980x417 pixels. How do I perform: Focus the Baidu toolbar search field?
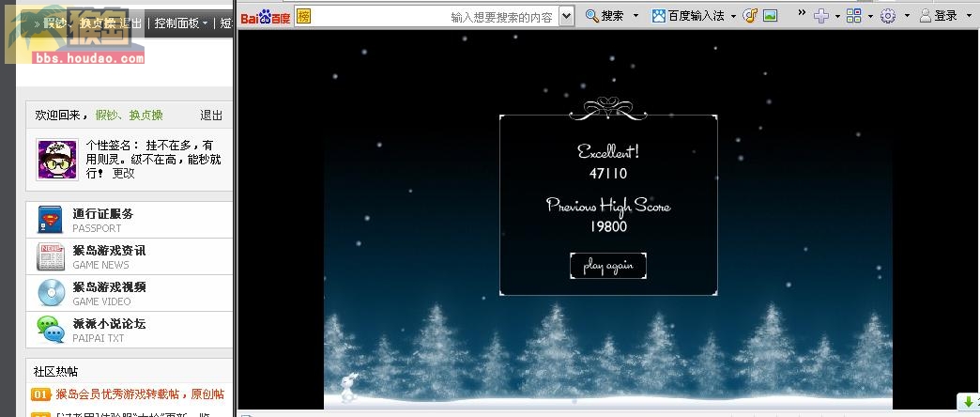tap(434, 17)
